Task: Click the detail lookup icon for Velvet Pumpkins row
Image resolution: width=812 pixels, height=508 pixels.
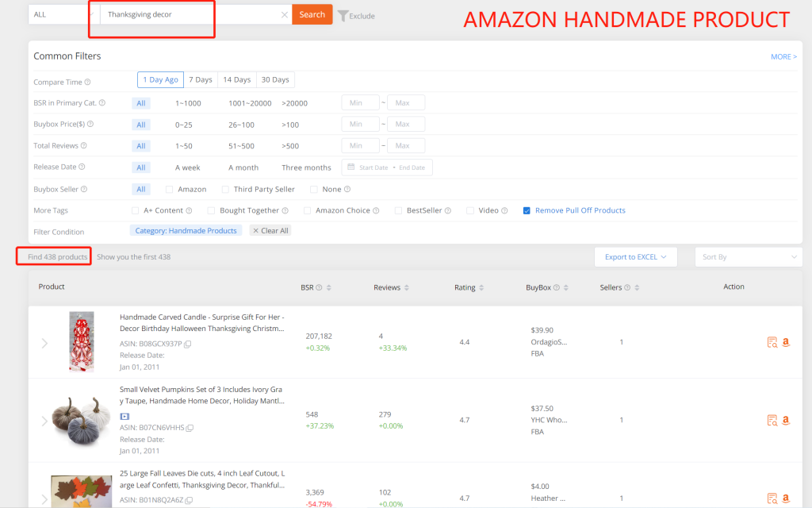Action: point(772,420)
